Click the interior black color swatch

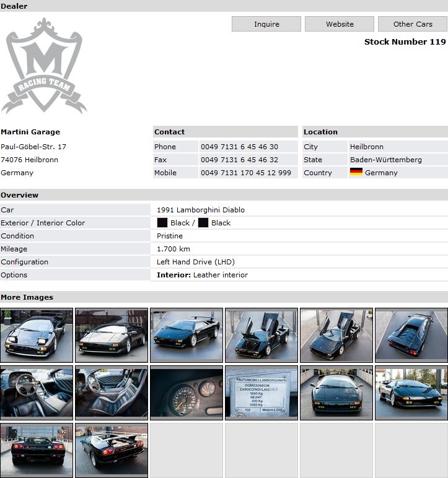point(203,223)
